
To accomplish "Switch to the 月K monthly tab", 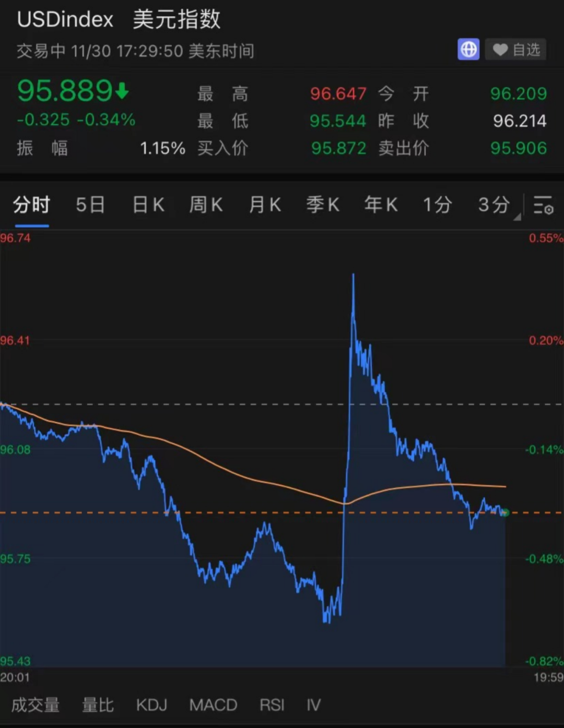I will pyautogui.click(x=265, y=205).
